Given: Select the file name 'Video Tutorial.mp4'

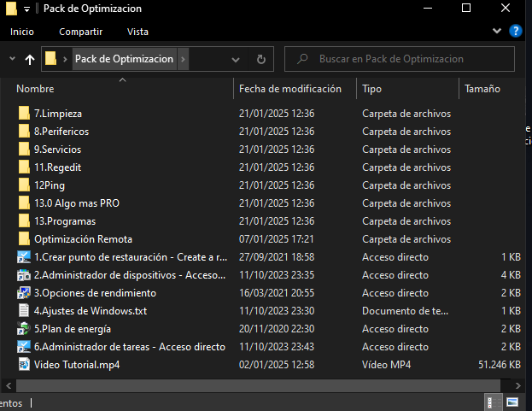Looking at the screenshot, I should tap(77, 365).
